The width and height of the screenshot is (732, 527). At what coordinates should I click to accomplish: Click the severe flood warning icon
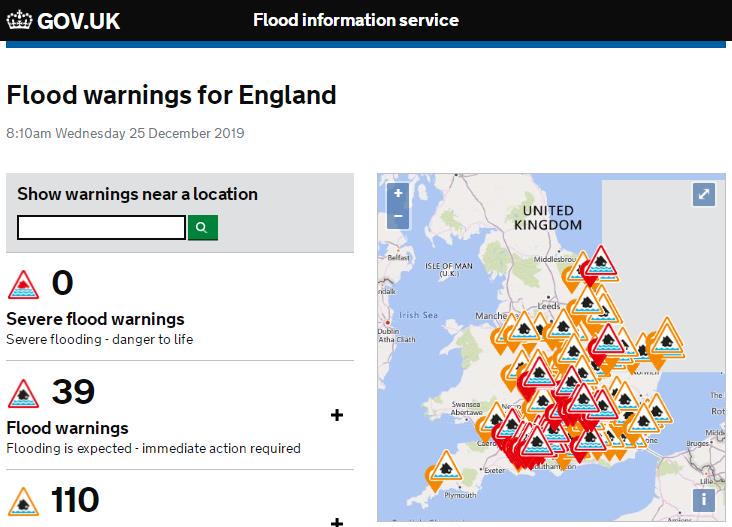click(x=23, y=285)
